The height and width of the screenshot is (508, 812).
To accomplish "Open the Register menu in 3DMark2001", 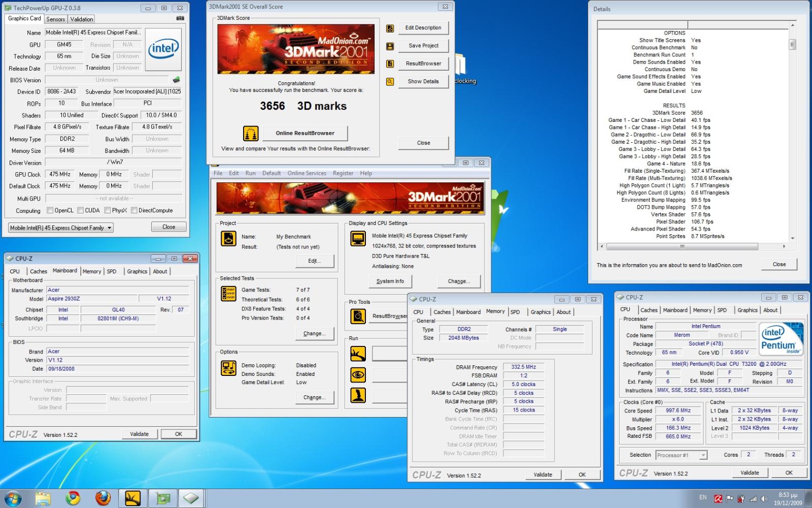I will (x=343, y=173).
